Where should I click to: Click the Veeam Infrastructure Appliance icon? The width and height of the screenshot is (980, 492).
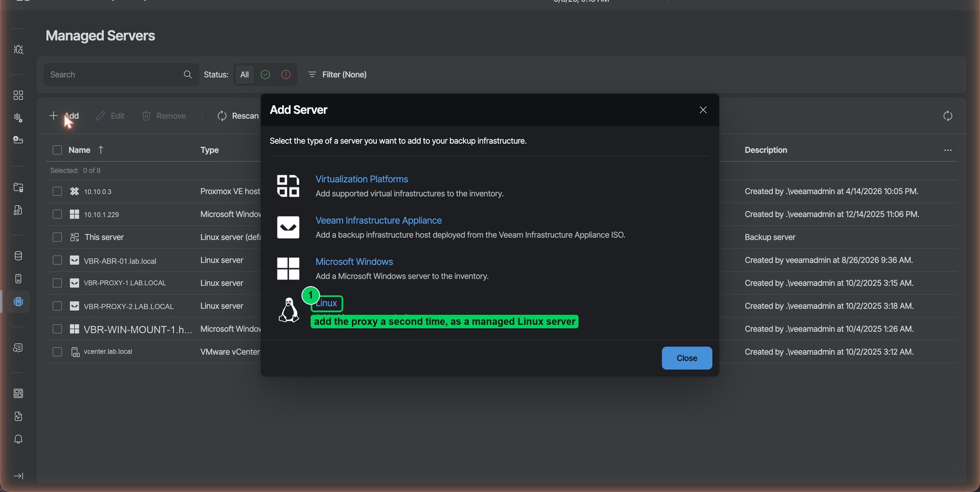288,227
